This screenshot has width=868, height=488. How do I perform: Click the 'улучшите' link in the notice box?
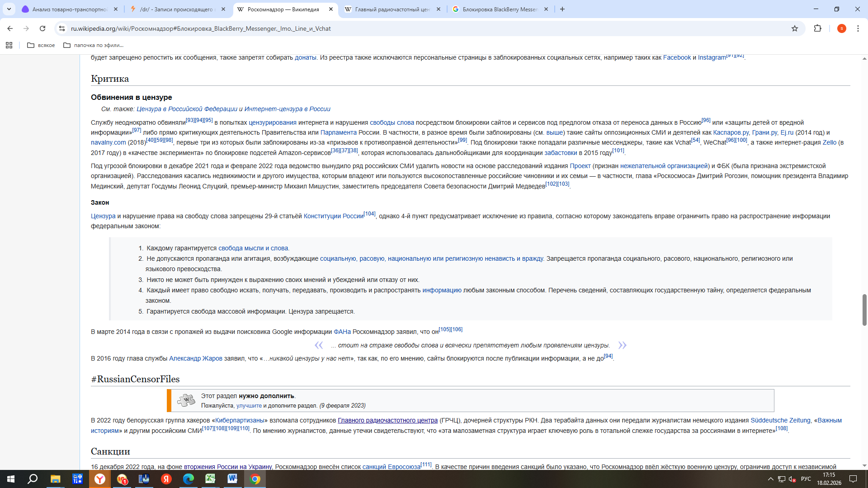click(x=249, y=406)
